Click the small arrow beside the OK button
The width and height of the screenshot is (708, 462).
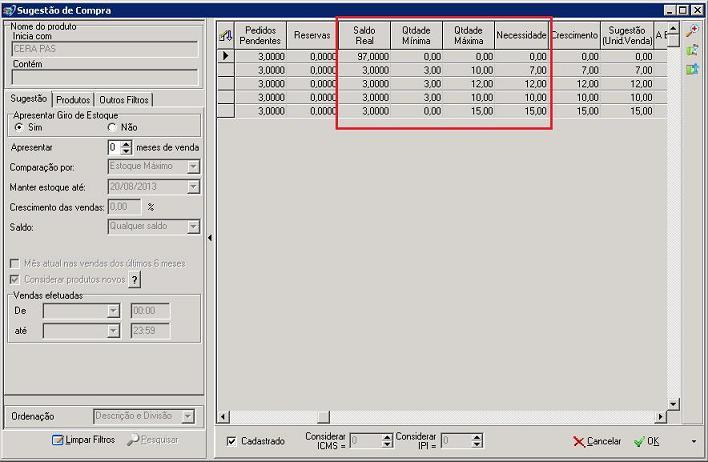(x=694, y=441)
